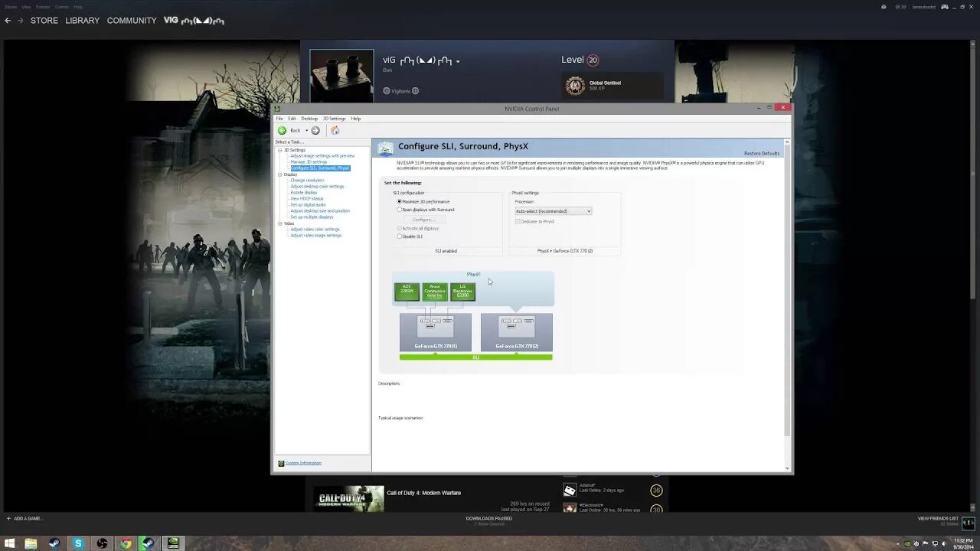Click Steam back navigation arrow
The height and width of the screenshot is (551, 980).
8,21
